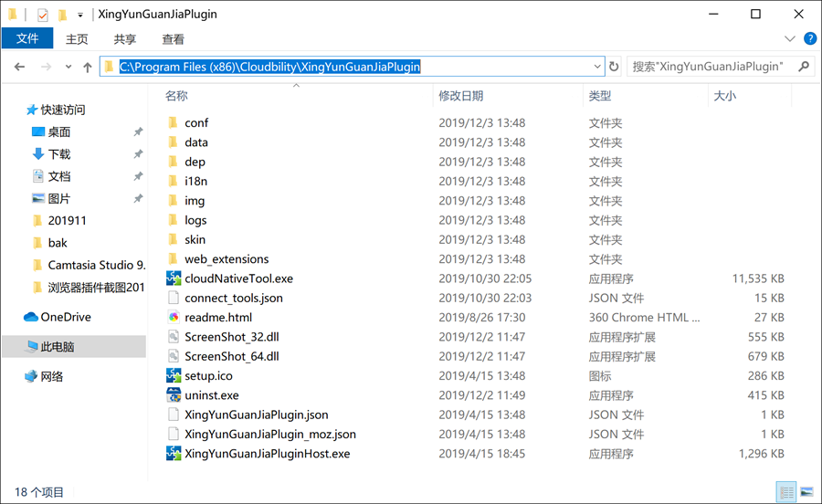Screen dimensions: 822x504
Task: Switch to the 查看 ribbon tab
Action: (x=173, y=39)
